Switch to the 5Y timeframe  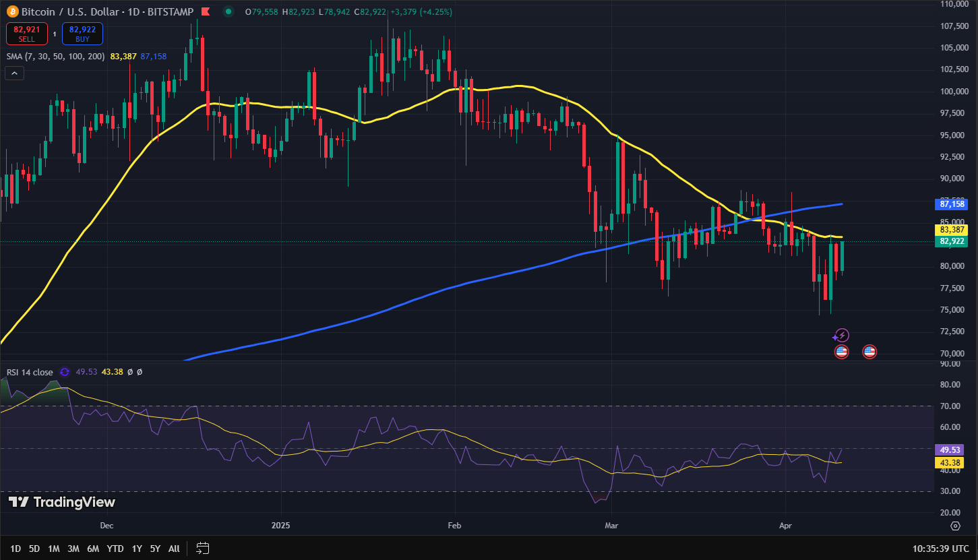tap(155, 549)
